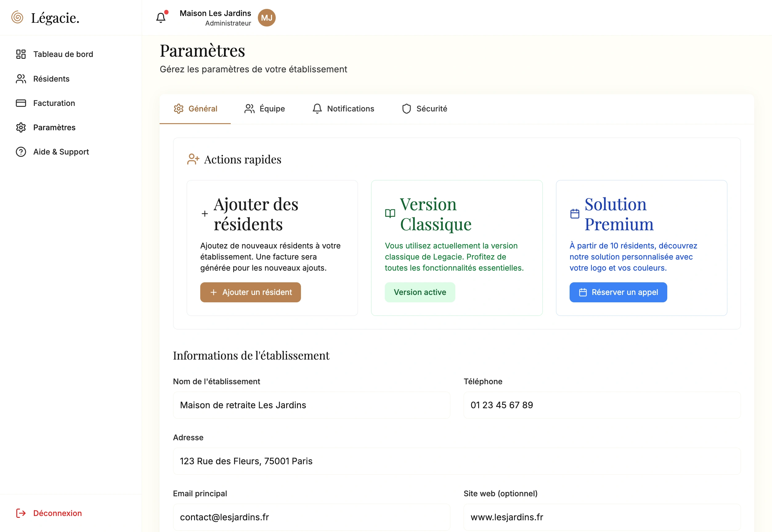Click the Version active badge

coord(420,292)
